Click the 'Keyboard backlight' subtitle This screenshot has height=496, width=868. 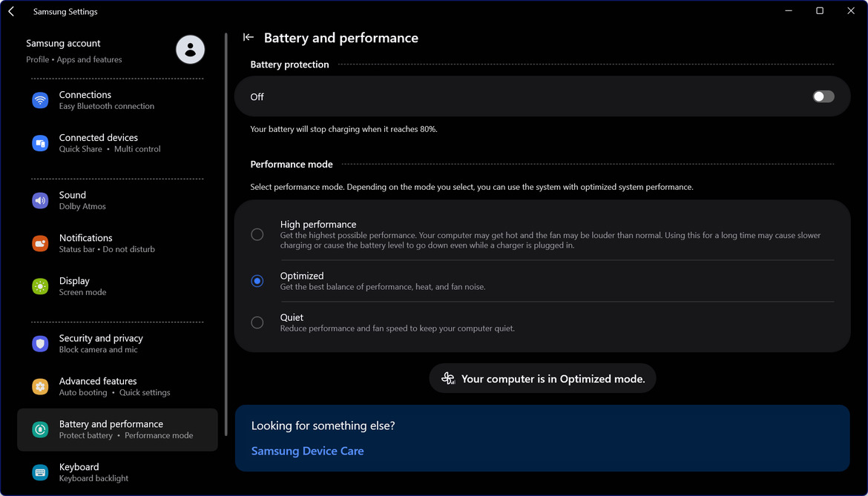click(93, 478)
